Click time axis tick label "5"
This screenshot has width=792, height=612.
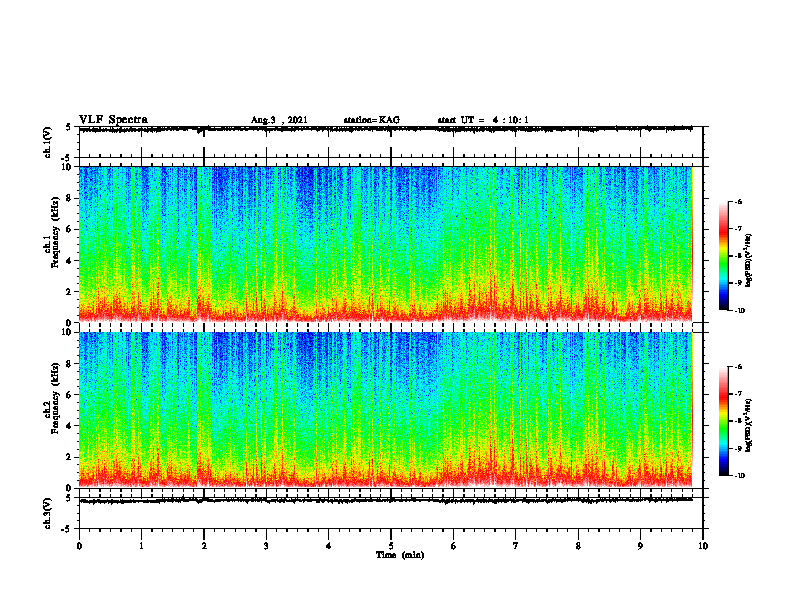pos(391,546)
